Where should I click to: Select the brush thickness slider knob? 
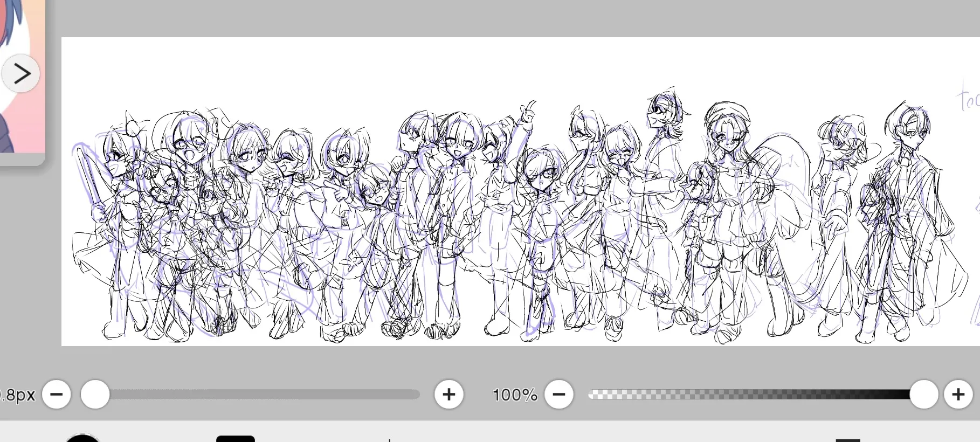95,395
